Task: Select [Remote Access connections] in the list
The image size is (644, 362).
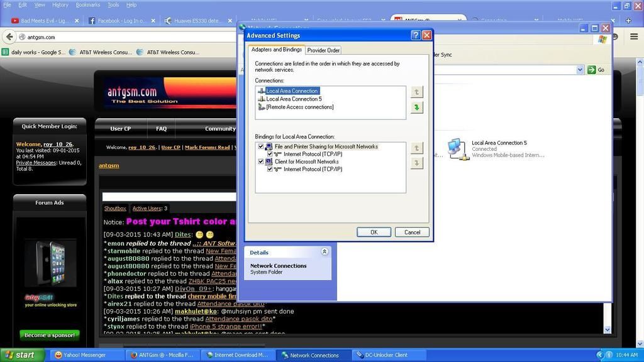Action: pyautogui.click(x=299, y=107)
